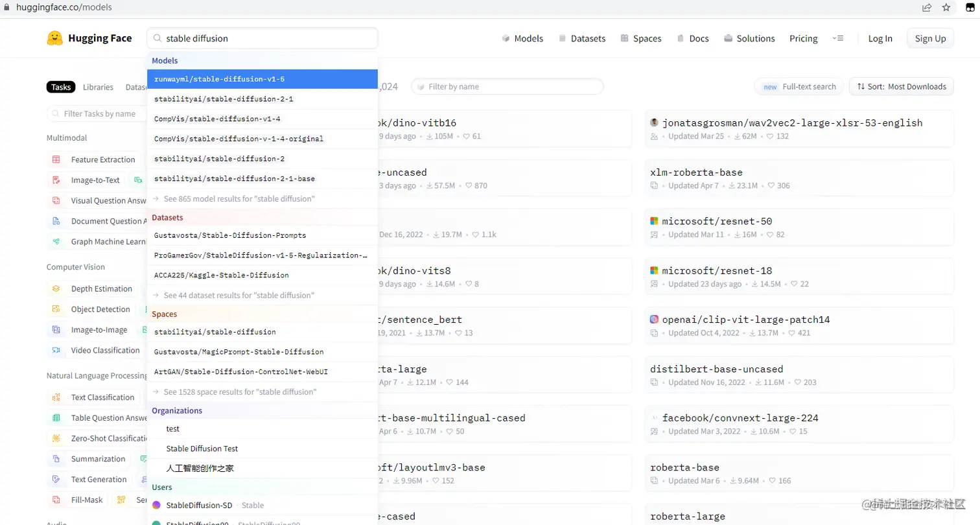Select runwayml/stable-diffusion-v1-5 suggestion
The width and height of the screenshot is (980, 525).
(x=262, y=79)
